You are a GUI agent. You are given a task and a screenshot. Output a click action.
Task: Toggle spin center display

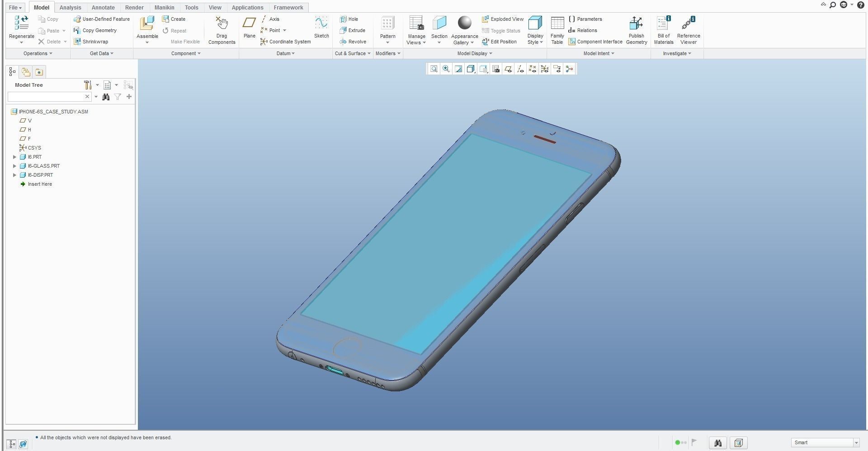[569, 69]
